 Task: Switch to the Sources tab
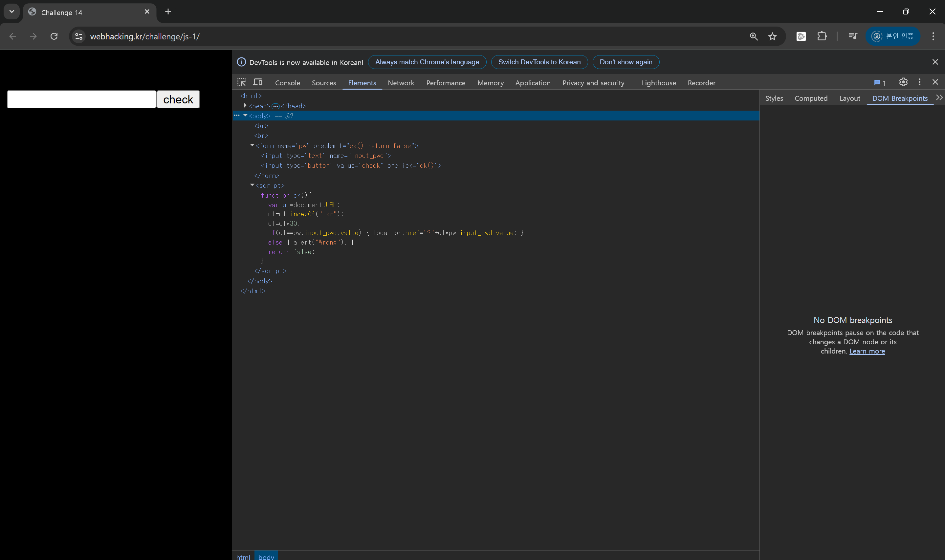pyautogui.click(x=324, y=83)
